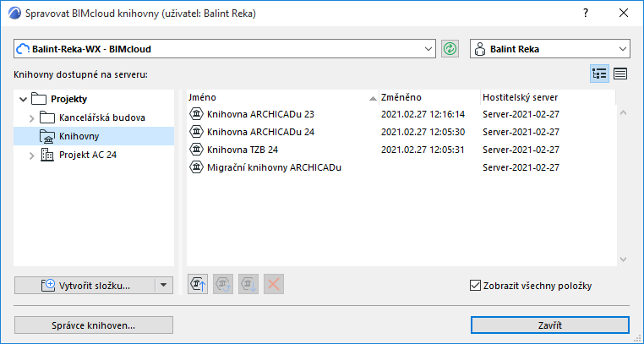
Task: Click the Projekt AC 24 building icon
Action: pos(47,155)
